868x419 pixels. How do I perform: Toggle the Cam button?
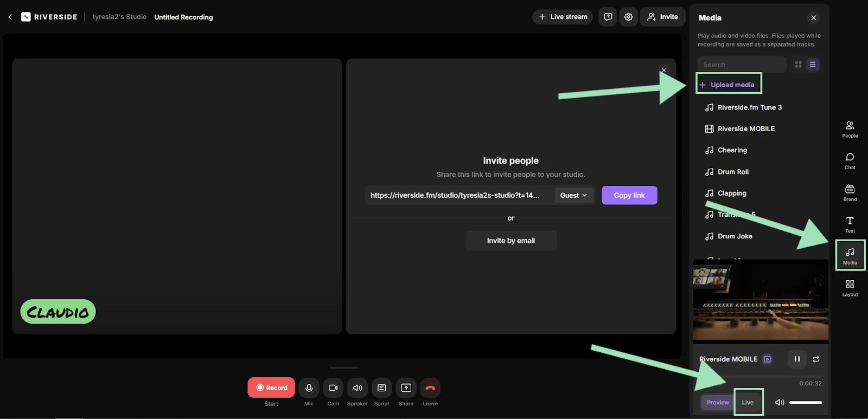pos(333,388)
